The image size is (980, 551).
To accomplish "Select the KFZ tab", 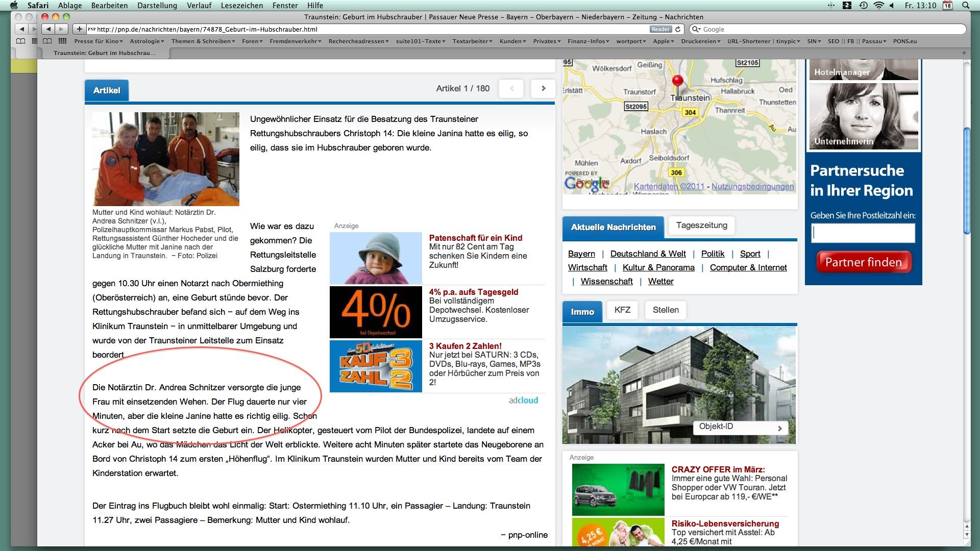I will tap(622, 310).
